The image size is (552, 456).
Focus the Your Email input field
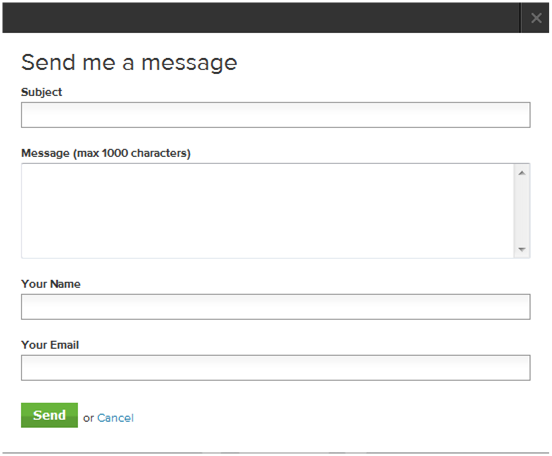(x=276, y=368)
